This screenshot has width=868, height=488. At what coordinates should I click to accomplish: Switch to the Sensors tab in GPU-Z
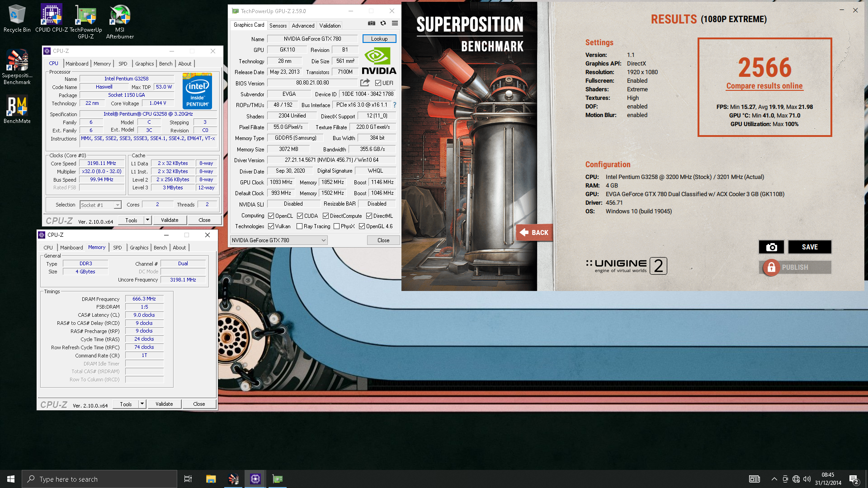click(x=278, y=26)
